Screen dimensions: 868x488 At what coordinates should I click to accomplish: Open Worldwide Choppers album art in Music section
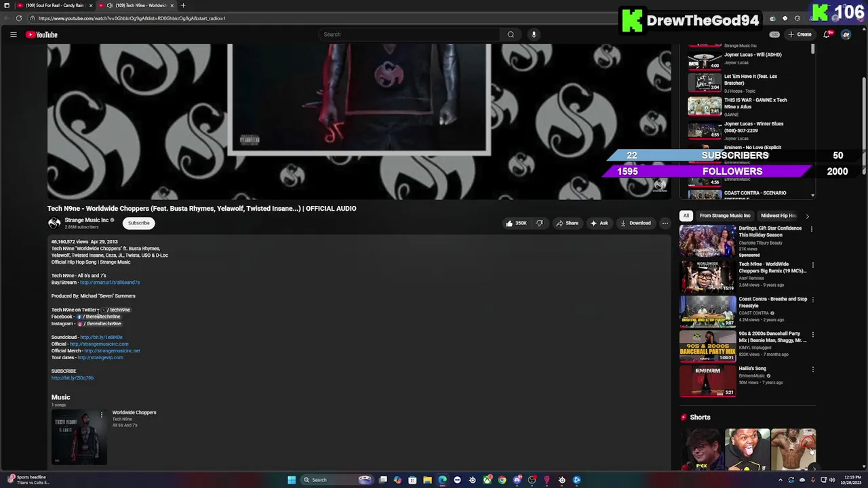coord(79,437)
